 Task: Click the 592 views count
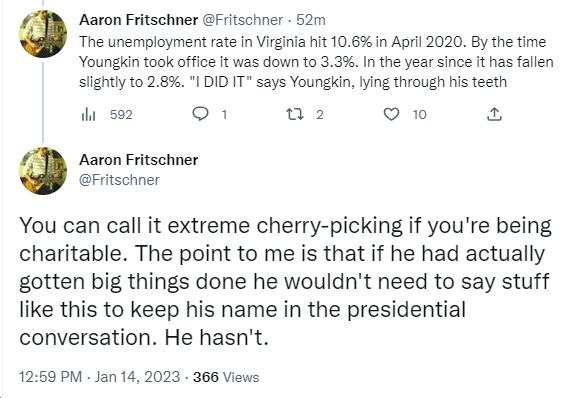(121, 115)
